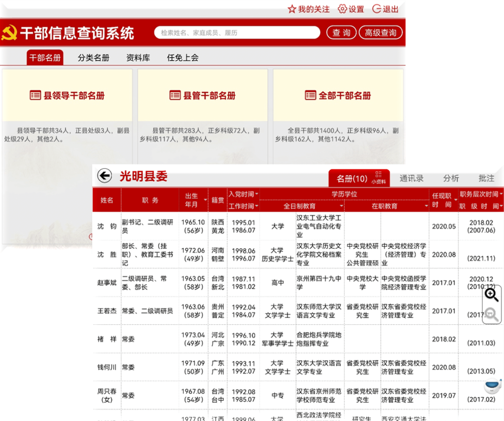
Task: Open the 县管干部名册 card
Action: pyautogui.click(x=202, y=96)
